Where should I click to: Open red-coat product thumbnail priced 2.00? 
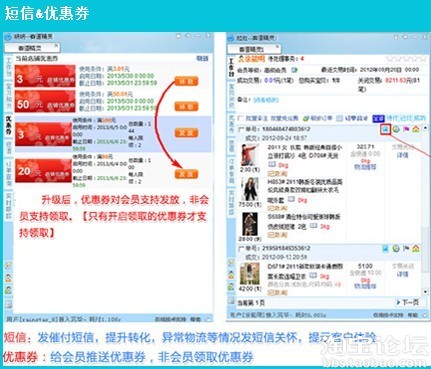pos(249,155)
